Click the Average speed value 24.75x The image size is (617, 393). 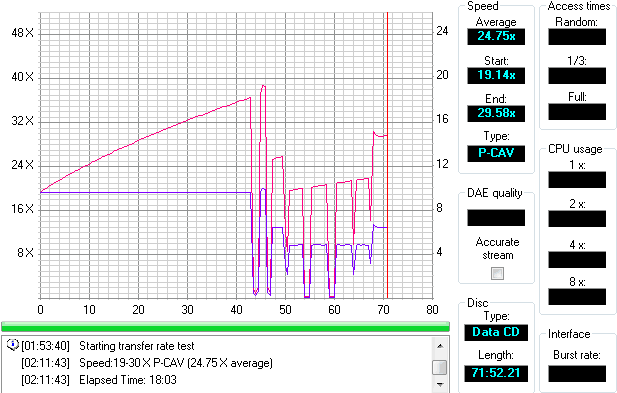[496, 37]
